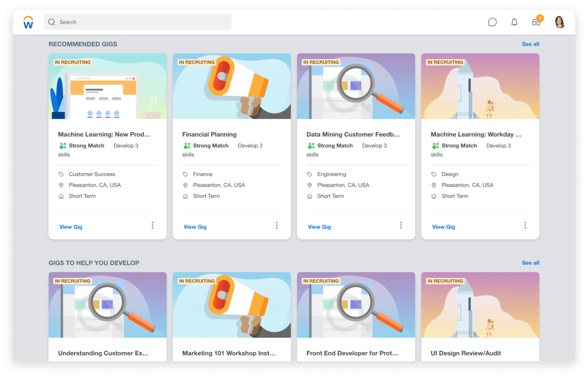588x377 pixels.
Task: Click Strong Match icon on Machine Learning: Workday card
Action: coord(435,146)
